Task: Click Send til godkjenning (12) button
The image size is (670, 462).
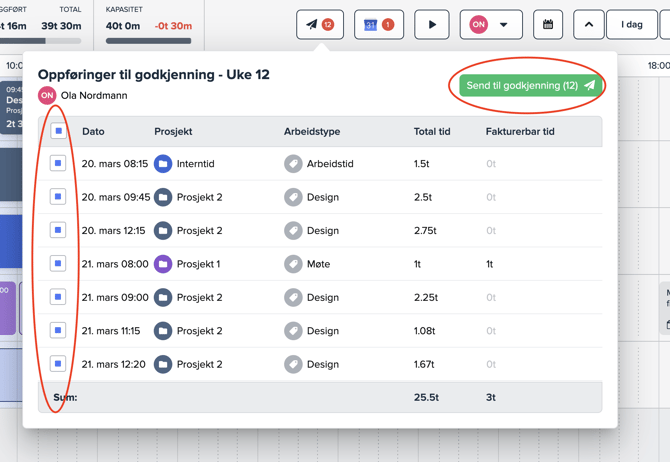Action: pyautogui.click(x=530, y=86)
